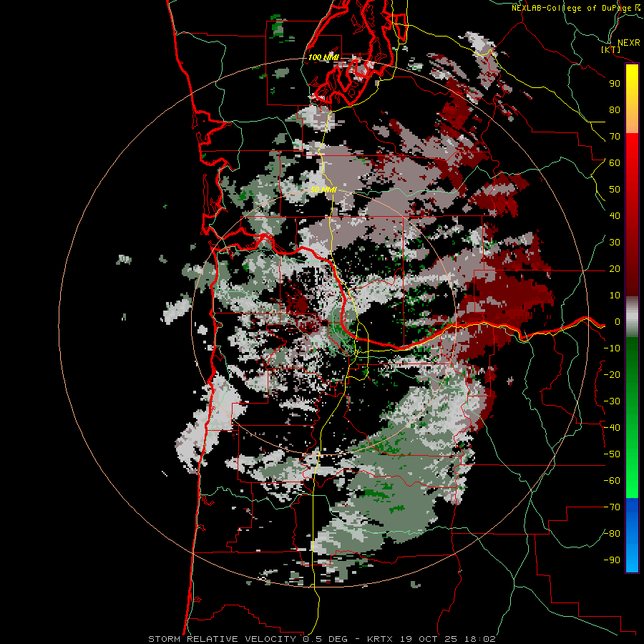Image resolution: width=644 pixels, height=644 pixels.
Task: Select the 100 NMI range ring label
Action: click(x=323, y=57)
